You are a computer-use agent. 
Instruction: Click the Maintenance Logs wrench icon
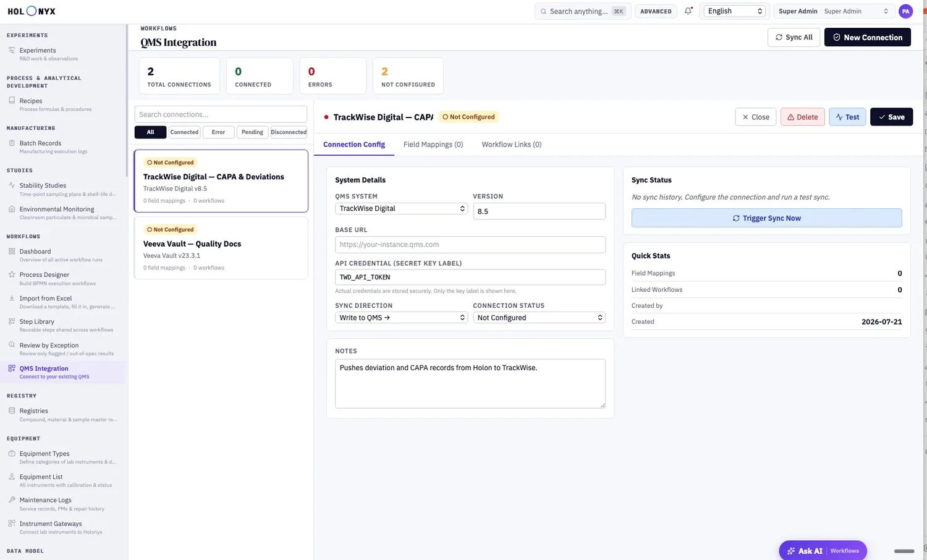pos(12,499)
